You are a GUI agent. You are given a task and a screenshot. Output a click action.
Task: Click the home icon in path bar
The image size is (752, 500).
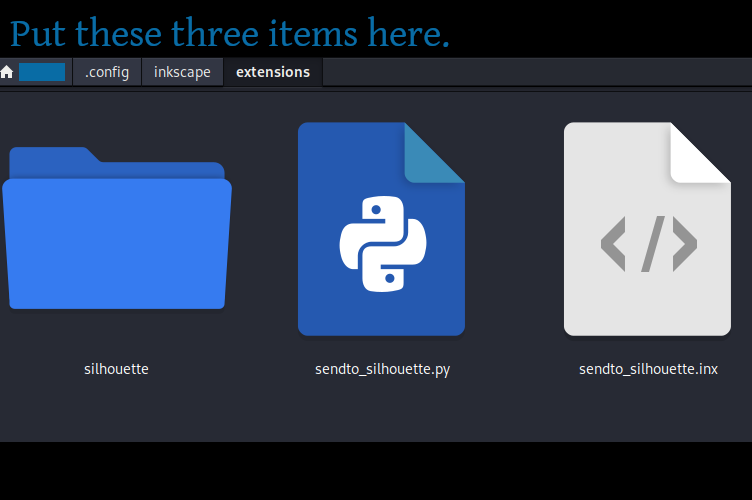[8, 72]
